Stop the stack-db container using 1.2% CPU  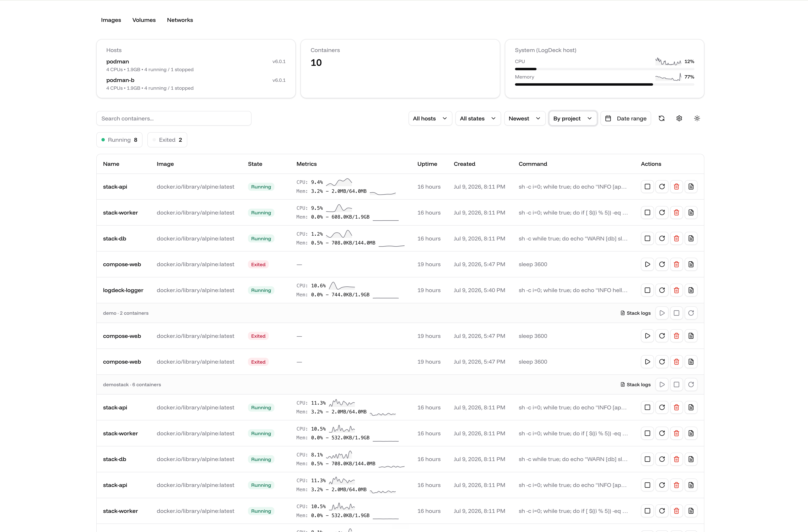pos(647,238)
